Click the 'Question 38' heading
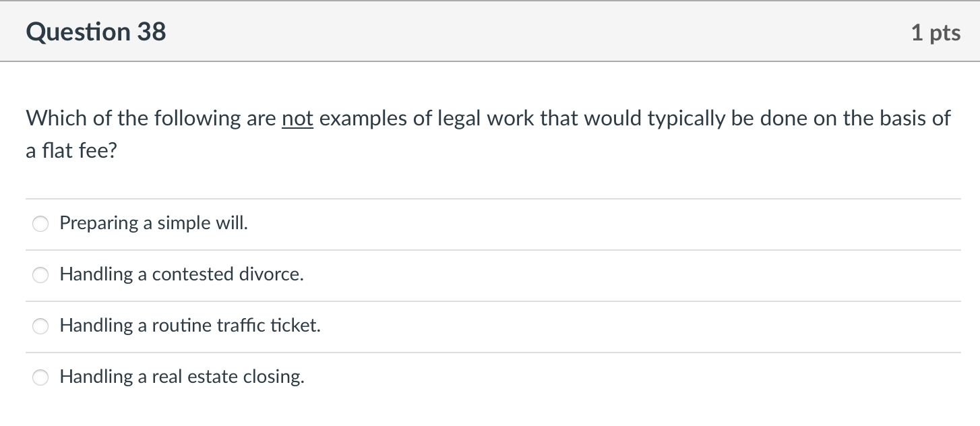 point(96,31)
